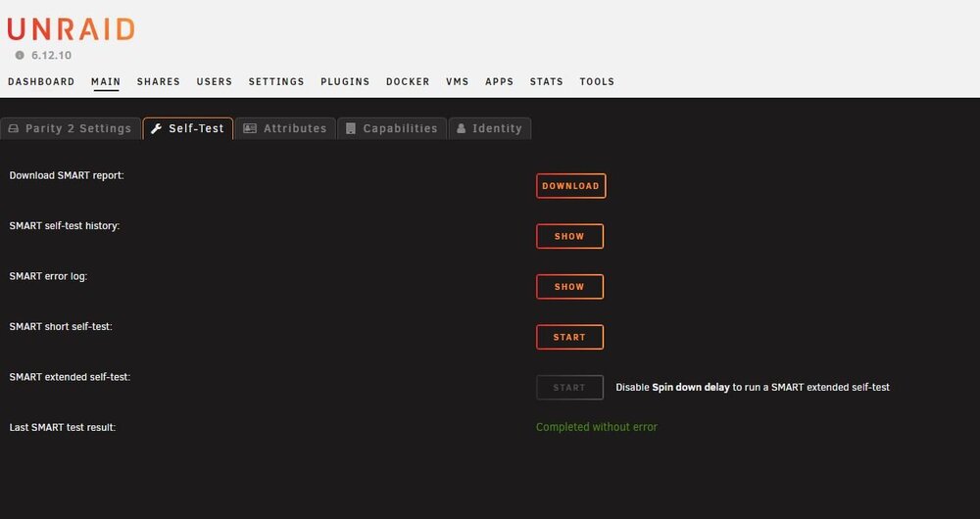Click the 'Download SMART report:' label

[x=67, y=175]
